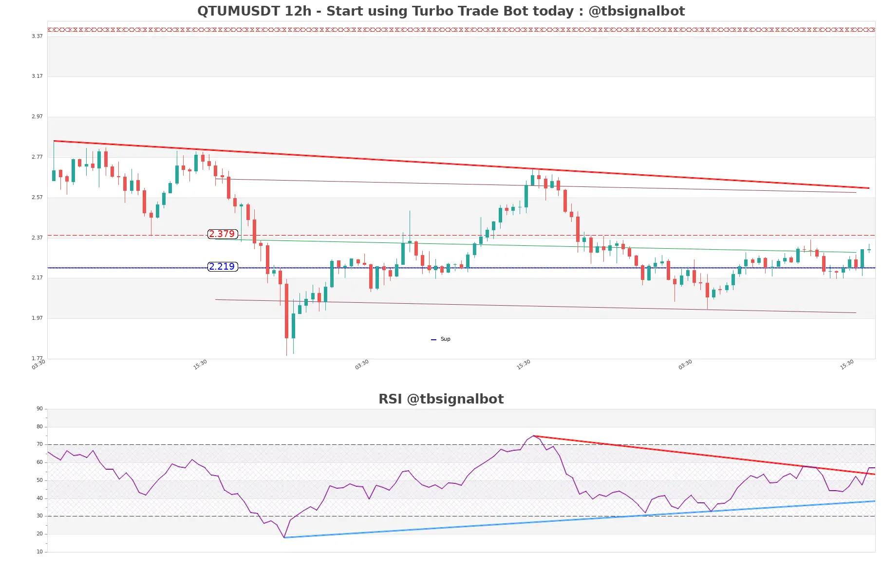Click the 3.17 price axis label

(x=37, y=76)
